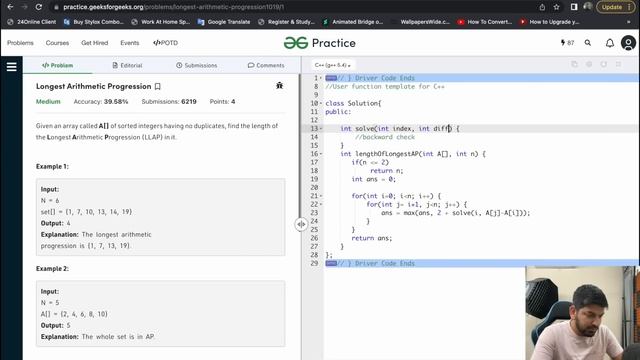Screen dimensions: 640x360
Task: Copy code using the editor copy icon
Action: coord(574,64)
